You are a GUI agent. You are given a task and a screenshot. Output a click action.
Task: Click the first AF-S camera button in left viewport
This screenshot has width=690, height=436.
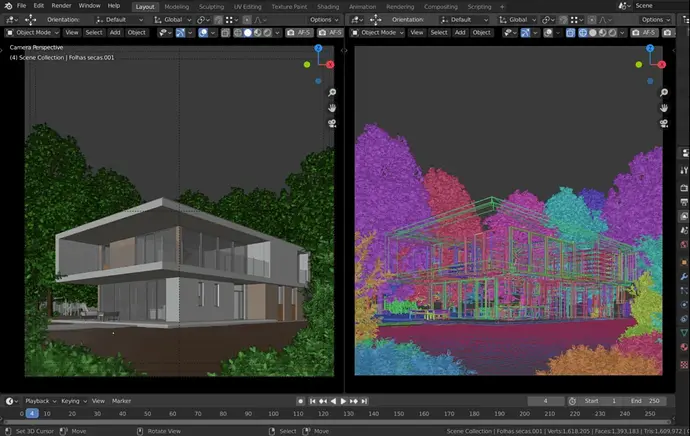click(299, 33)
